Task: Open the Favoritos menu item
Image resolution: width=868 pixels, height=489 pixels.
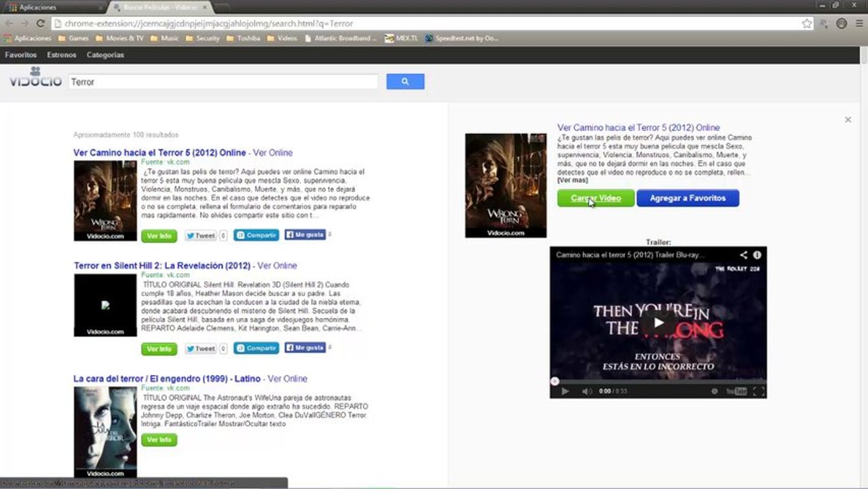Action: 20,55
